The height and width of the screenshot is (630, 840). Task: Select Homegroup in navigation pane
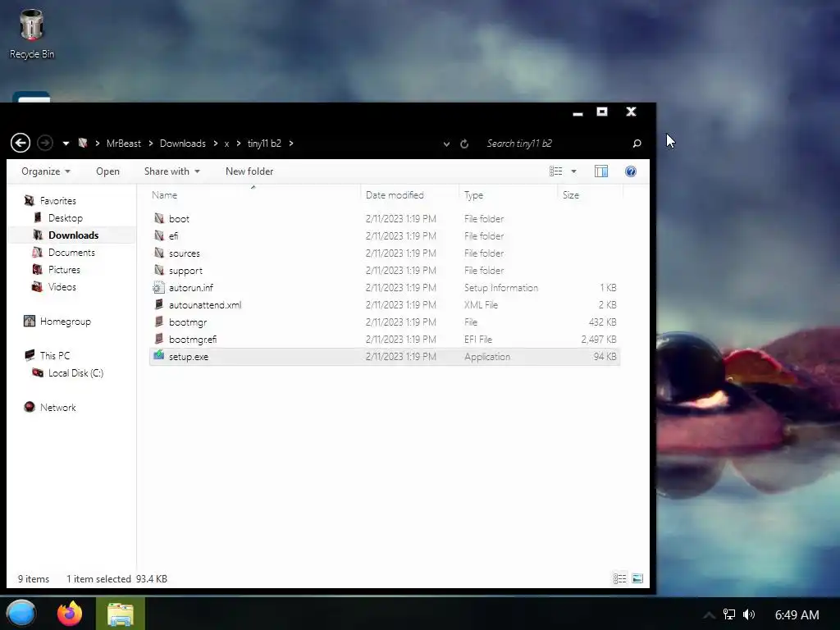tap(66, 322)
